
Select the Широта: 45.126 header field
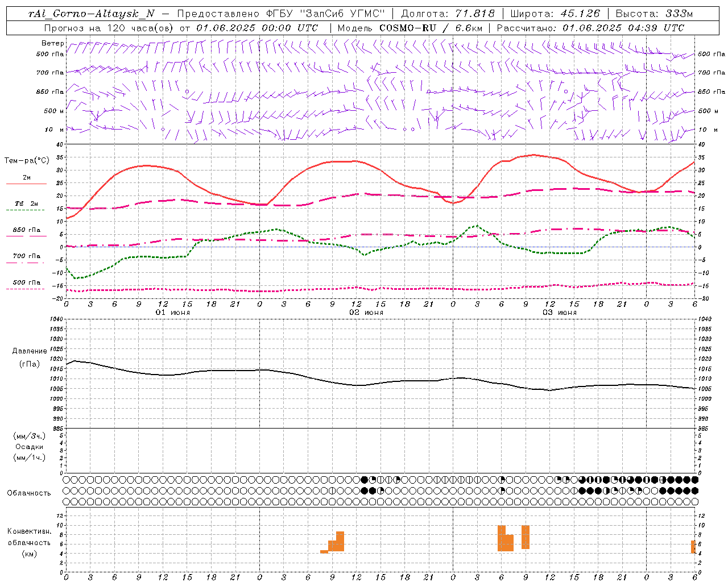pos(555,14)
